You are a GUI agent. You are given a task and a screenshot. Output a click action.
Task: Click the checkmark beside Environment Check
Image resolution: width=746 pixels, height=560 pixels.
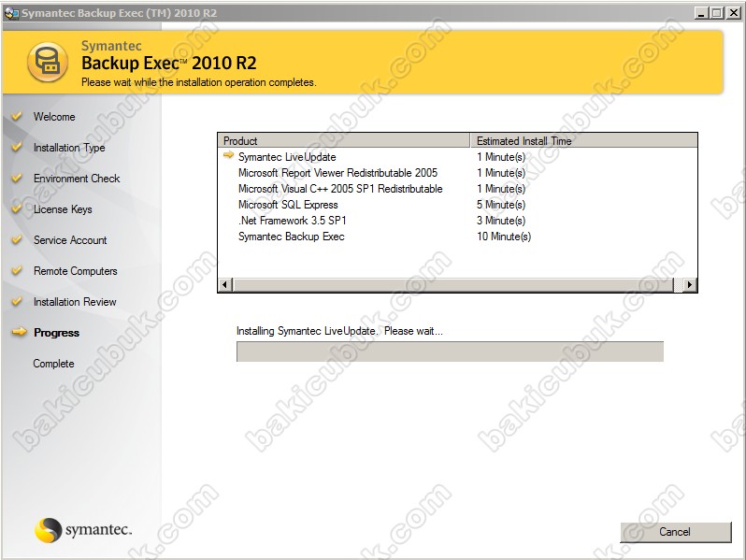tap(17, 178)
